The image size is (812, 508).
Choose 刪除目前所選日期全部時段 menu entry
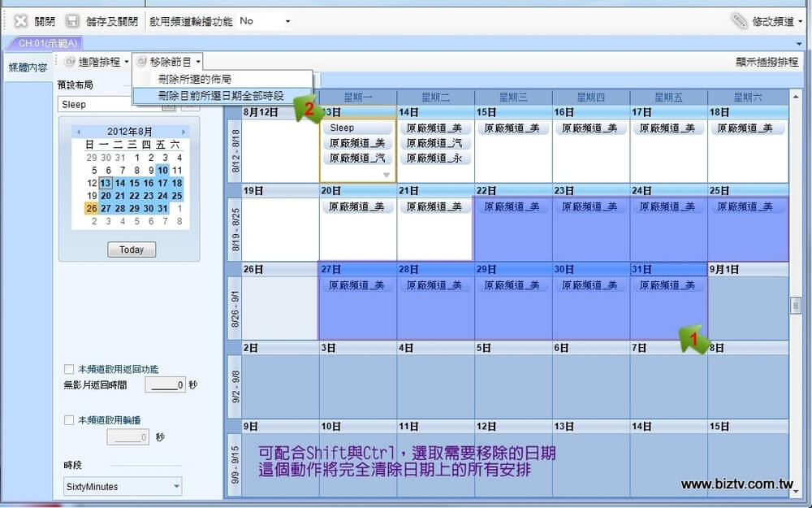click(x=221, y=95)
